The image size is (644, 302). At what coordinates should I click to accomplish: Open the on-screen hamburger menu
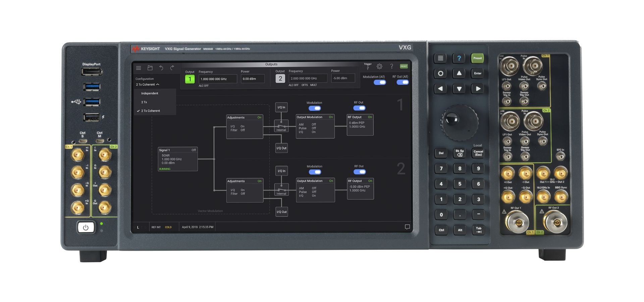point(139,68)
